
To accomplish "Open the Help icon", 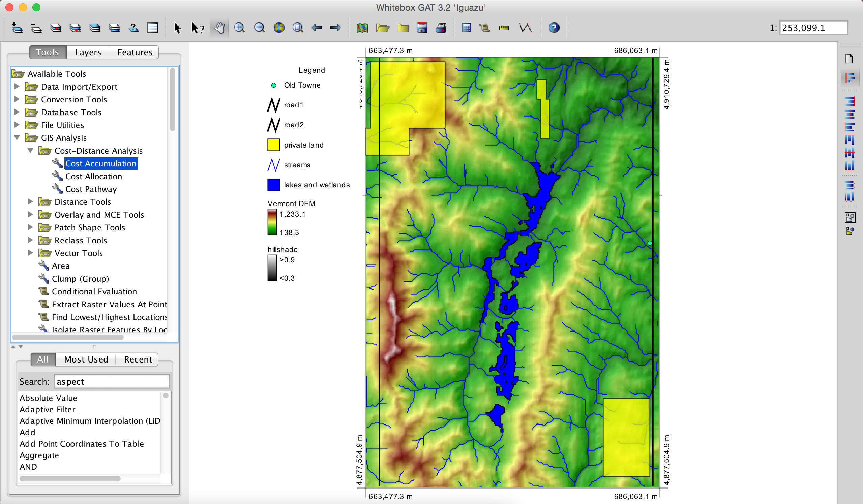I will click(x=554, y=28).
